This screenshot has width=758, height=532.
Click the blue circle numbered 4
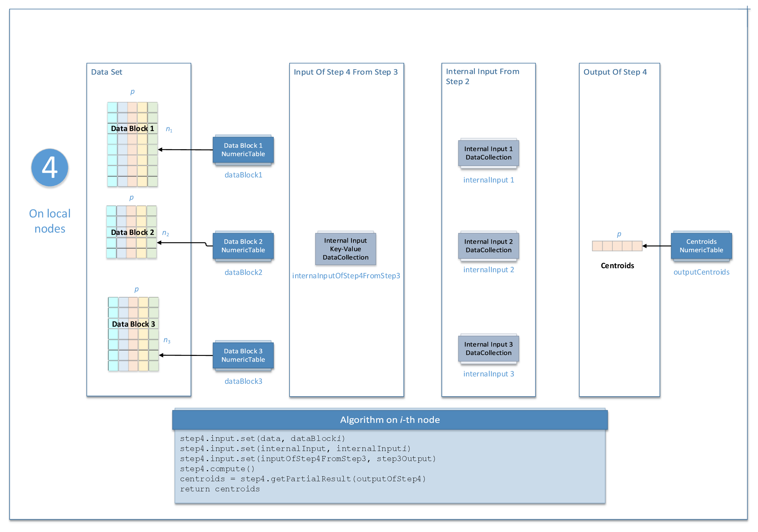(50, 167)
